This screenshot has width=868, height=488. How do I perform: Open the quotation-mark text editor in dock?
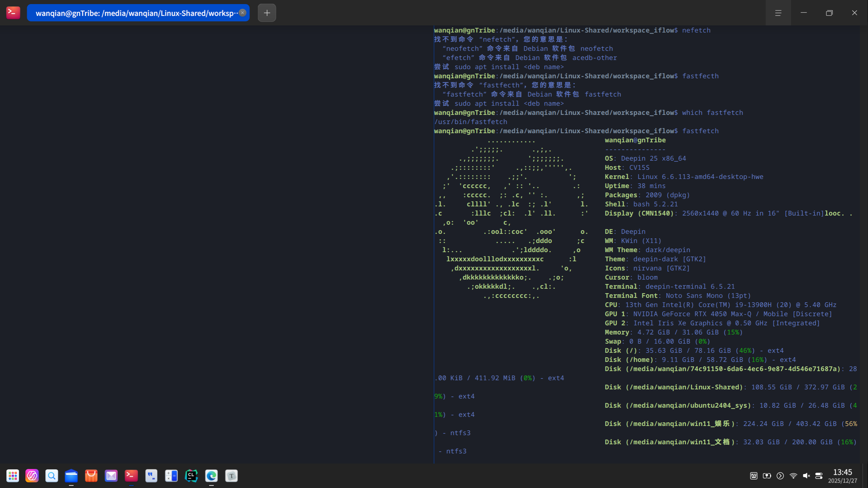click(x=151, y=476)
